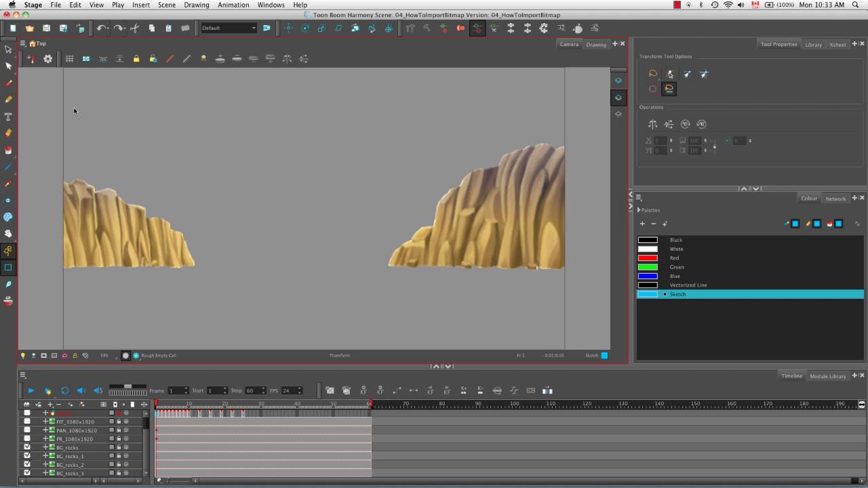
Task: Enable the FIT_1080x1920 layer checkbox
Action: 27,421
